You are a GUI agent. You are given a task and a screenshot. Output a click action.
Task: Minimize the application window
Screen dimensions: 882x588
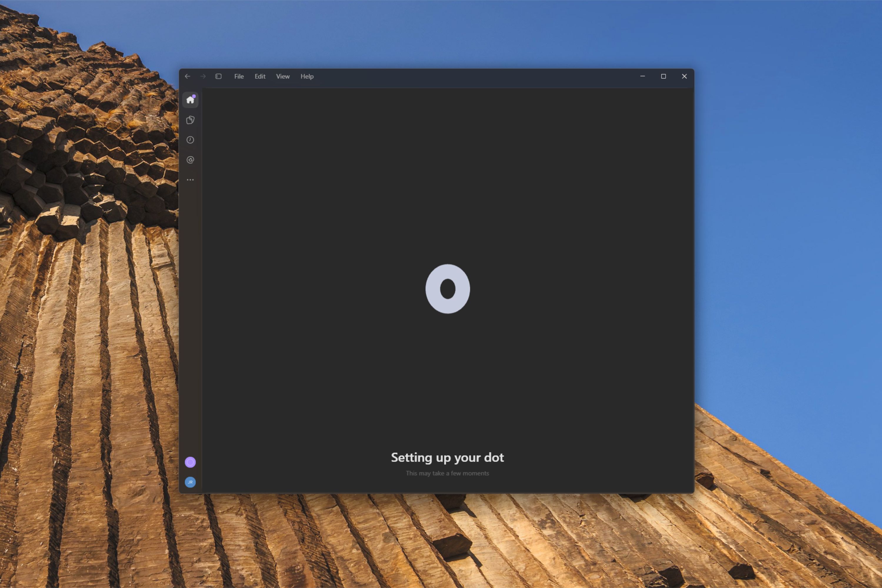click(x=643, y=76)
